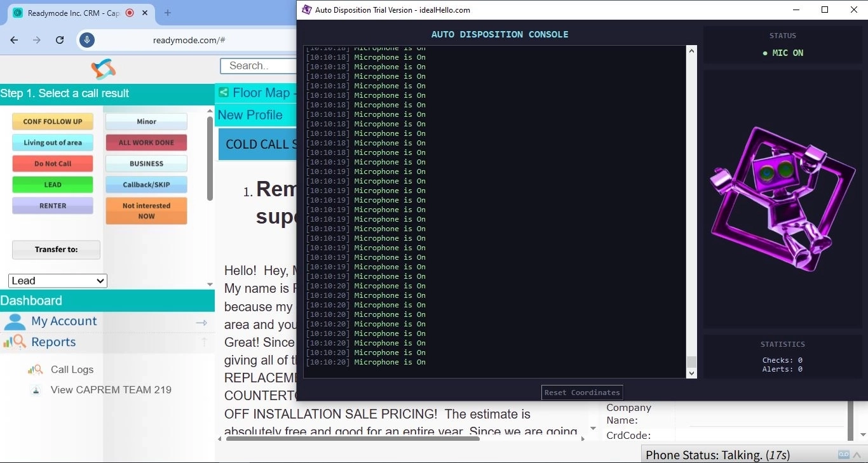868x463 pixels.
Task: Click the console log scrollbar down arrow
Action: [692, 373]
